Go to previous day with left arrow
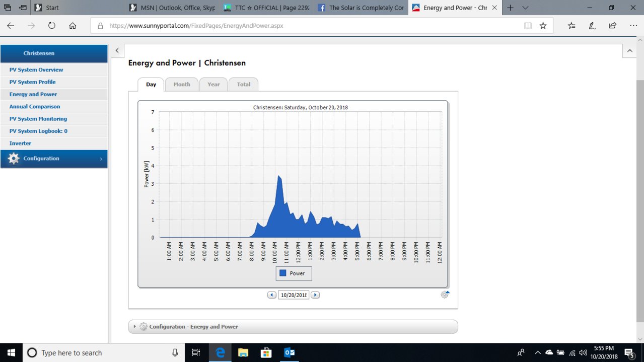 coord(272,295)
